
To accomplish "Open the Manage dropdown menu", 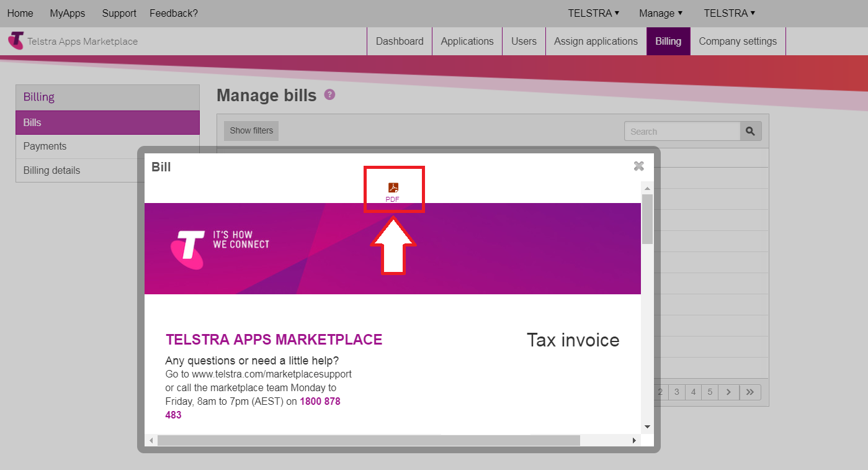I will (x=660, y=13).
